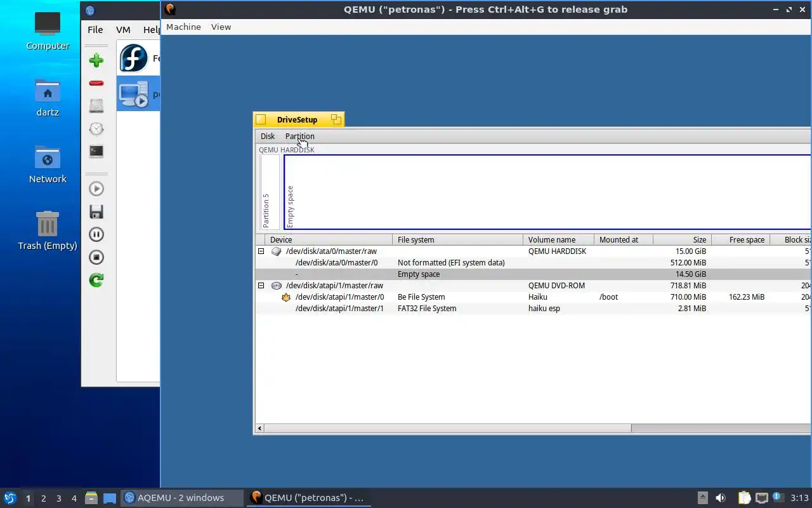
Task: Click the horizontal scrollbar left arrow in DriveSetup
Action: click(259, 429)
